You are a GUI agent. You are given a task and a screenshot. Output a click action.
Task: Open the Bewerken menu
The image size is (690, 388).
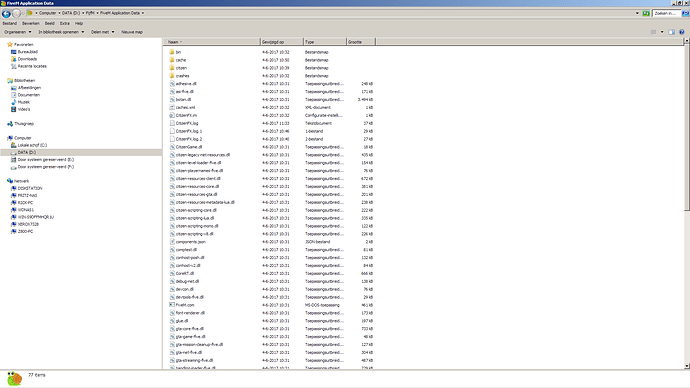pyautogui.click(x=31, y=23)
